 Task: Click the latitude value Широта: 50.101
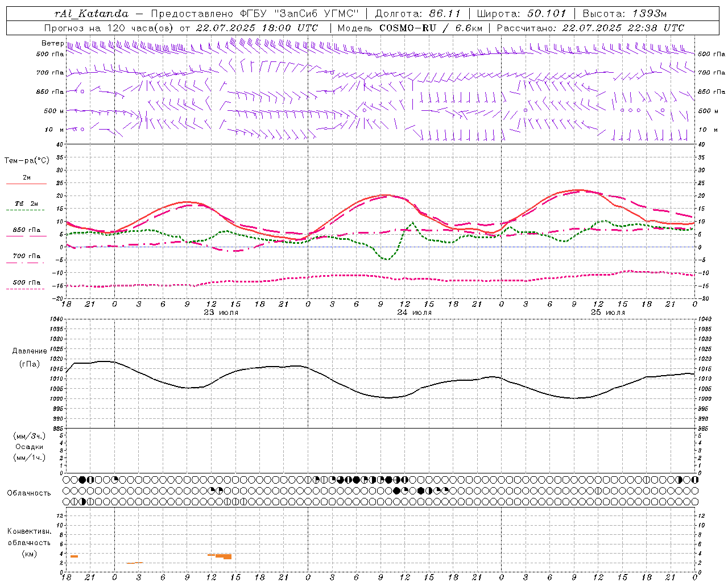click(522, 14)
